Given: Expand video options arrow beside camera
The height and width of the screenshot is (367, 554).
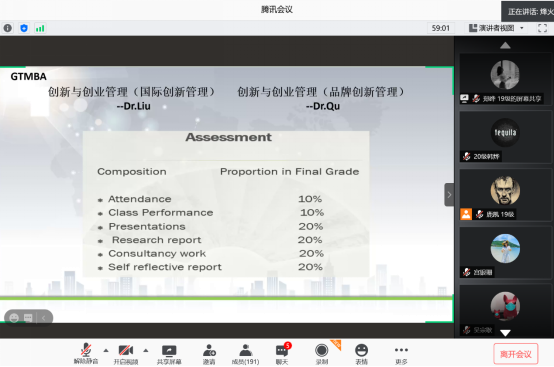Looking at the screenshot, I should pos(146,350).
